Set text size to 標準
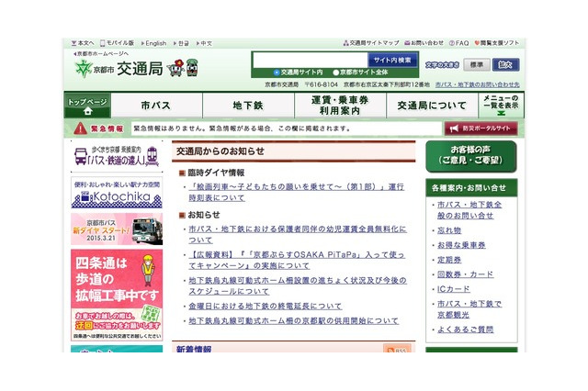The height and width of the screenshot is (391, 588). (x=476, y=65)
